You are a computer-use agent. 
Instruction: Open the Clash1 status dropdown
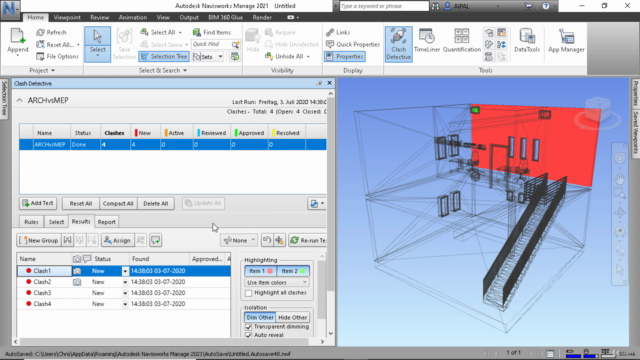tap(125, 271)
